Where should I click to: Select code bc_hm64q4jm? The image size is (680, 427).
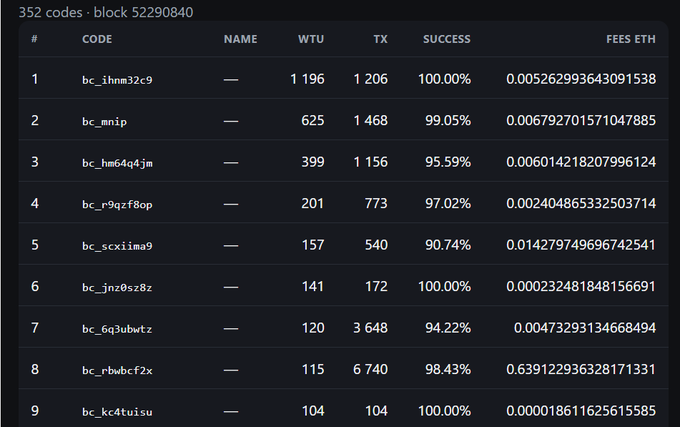tap(117, 163)
